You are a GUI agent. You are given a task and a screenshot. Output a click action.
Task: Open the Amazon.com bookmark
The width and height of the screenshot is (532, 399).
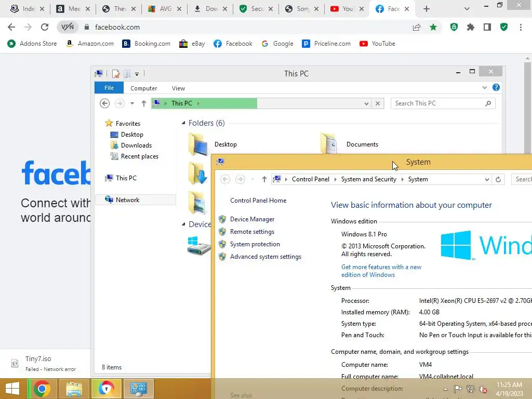[x=89, y=44]
